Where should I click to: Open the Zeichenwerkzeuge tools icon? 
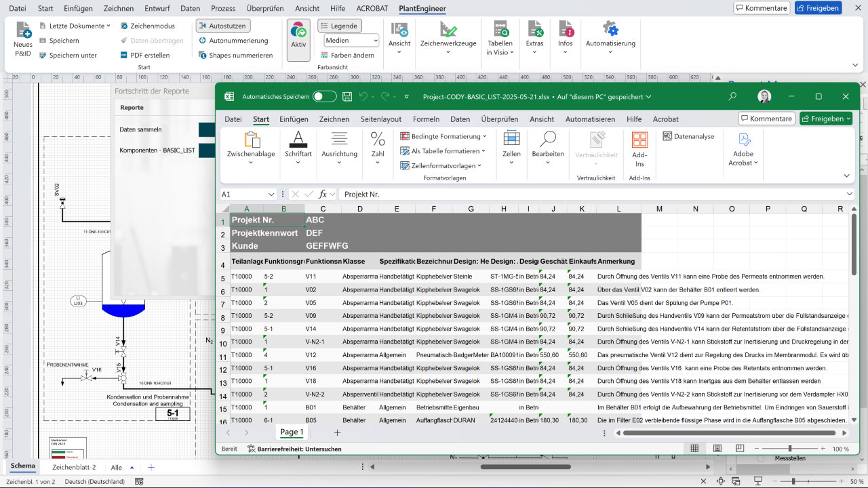(x=448, y=30)
